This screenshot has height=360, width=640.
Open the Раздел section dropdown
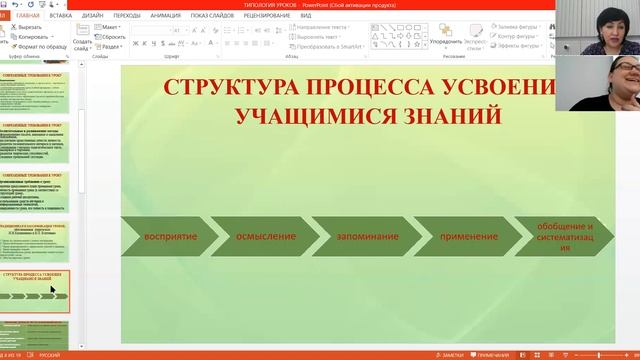coord(109,47)
